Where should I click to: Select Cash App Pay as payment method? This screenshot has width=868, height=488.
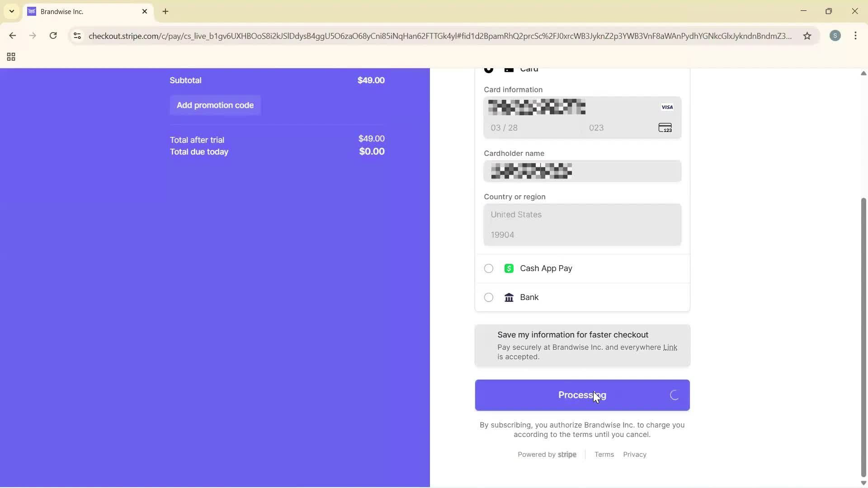[488, 268]
